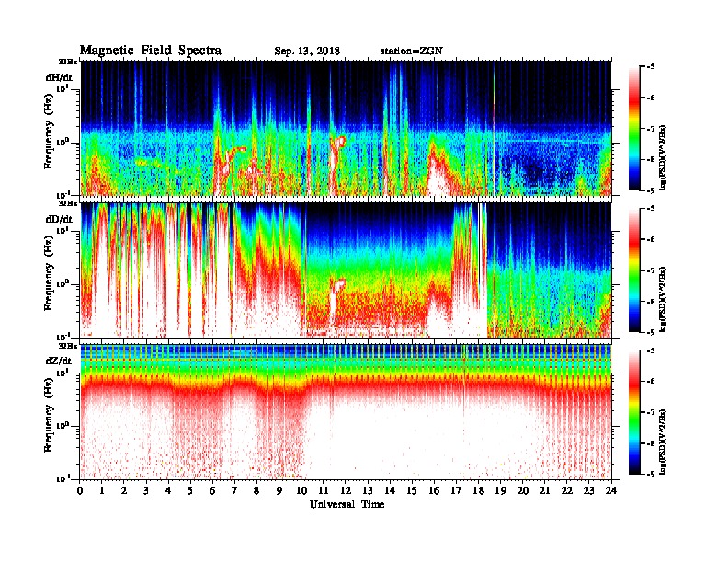Select the "dZ/dt" panel label
728x563 pixels.
coord(59,361)
